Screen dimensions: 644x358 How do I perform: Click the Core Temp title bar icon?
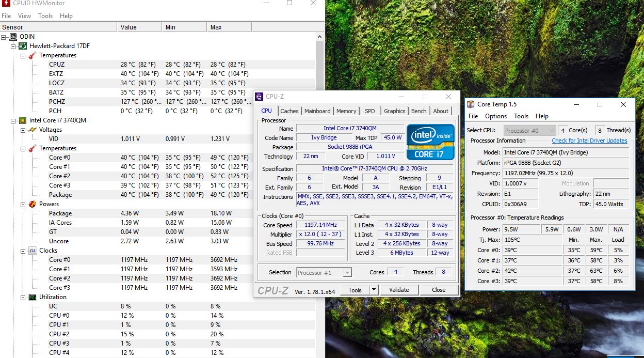pyautogui.click(x=471, y=104)
